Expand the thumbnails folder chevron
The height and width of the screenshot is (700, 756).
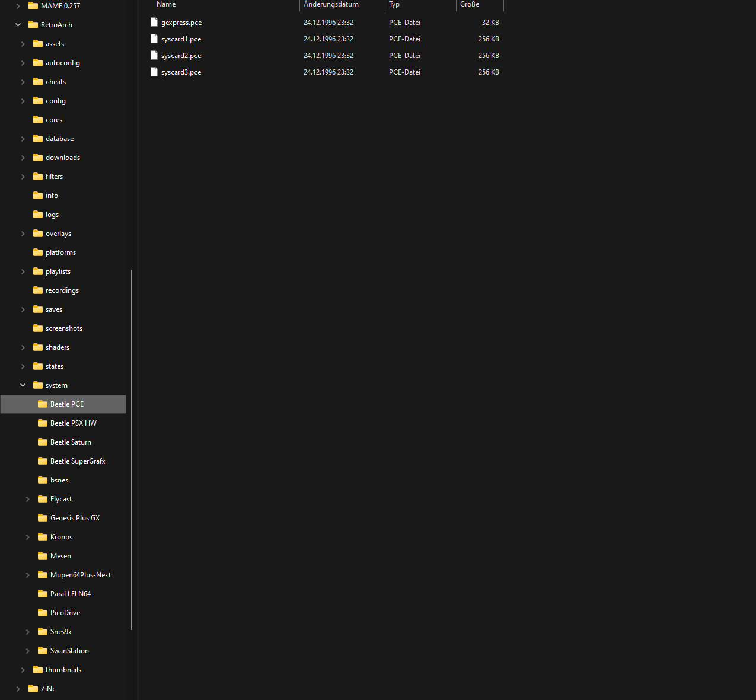23,670
